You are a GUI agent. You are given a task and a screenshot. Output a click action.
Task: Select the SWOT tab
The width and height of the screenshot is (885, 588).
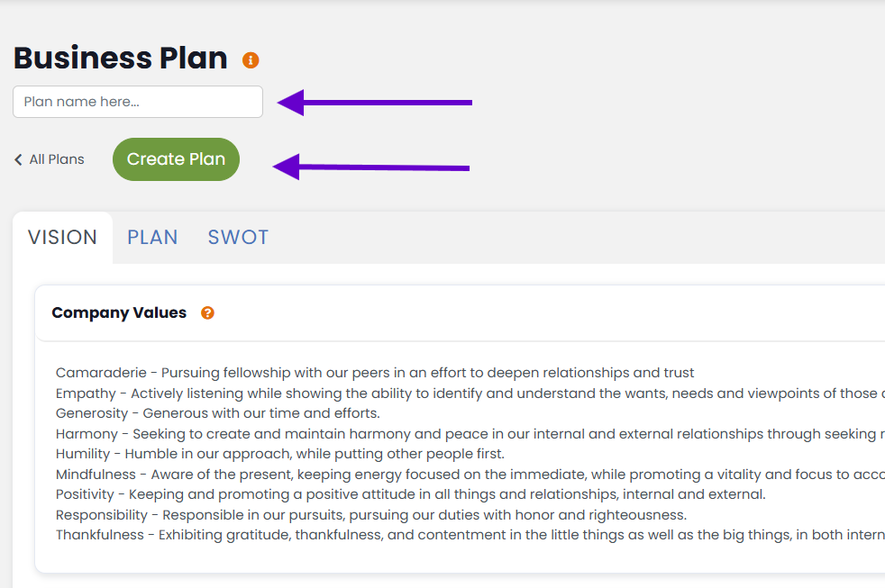[x=238, y=238]
